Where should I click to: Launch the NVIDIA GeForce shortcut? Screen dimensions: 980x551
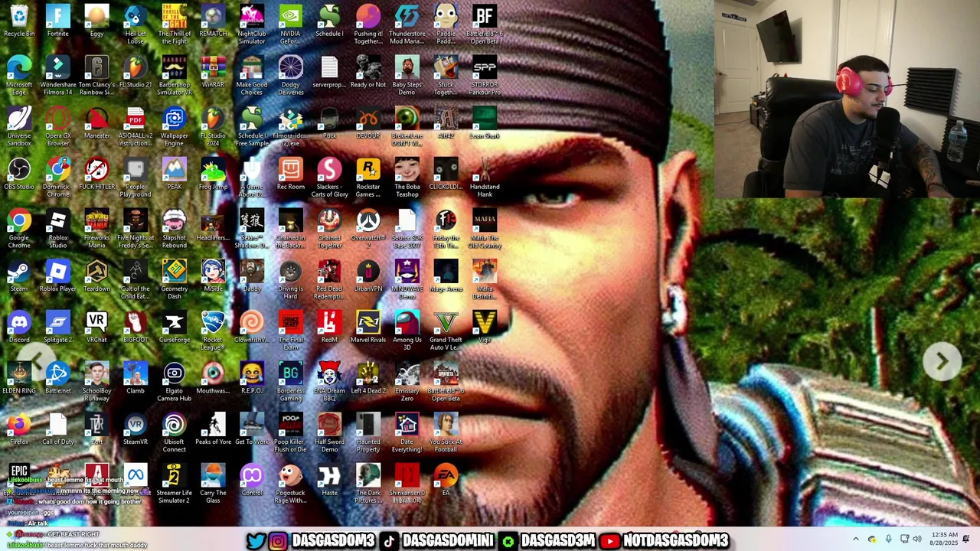[x=291, y=24]
